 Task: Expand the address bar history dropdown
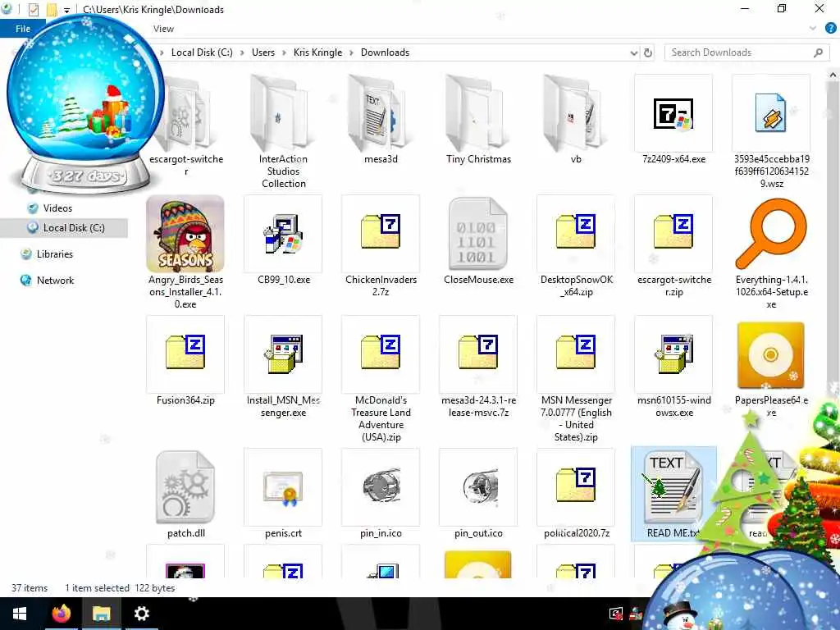point(634,53)
